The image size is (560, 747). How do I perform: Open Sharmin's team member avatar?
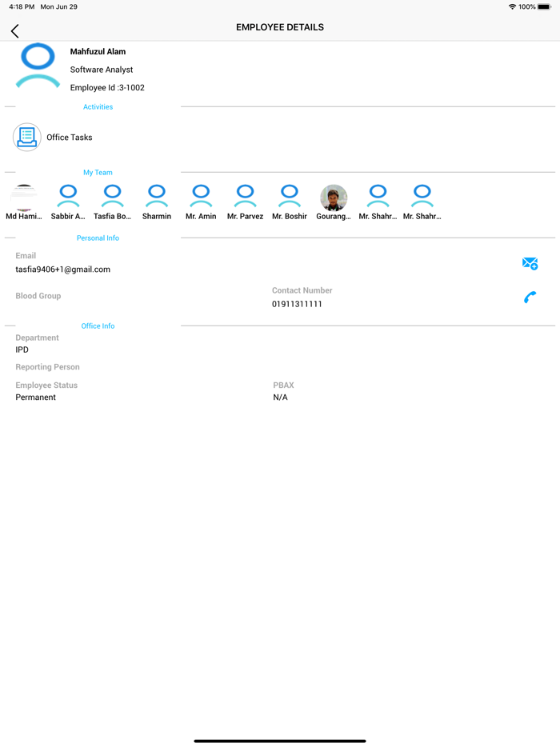pyautogui.click(x=157, y=197)
